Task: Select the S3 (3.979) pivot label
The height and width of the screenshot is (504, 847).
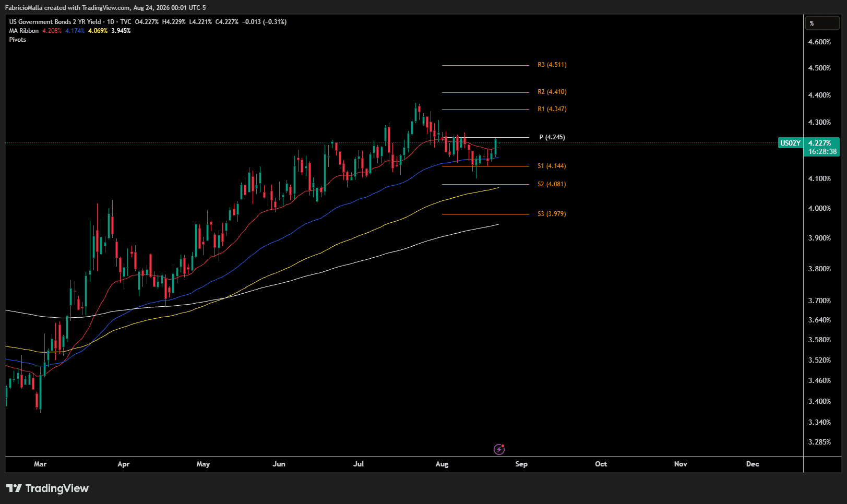Action: click(x=552, y=214)
